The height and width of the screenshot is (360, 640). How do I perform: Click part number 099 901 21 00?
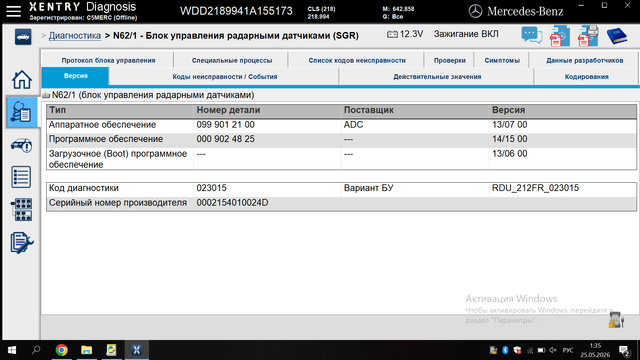coord(225,125)
